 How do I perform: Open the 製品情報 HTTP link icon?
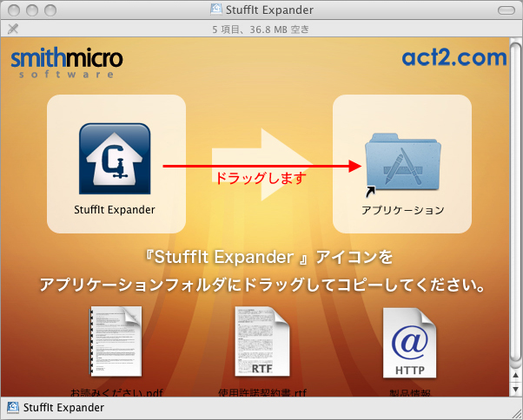click(409, 343)
